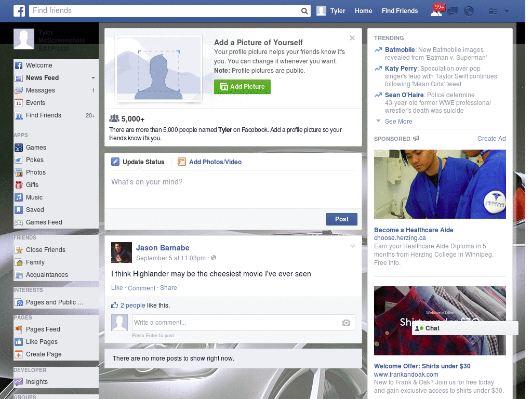Click the green Add Picture button
Screen dimensions: 532x399
pos(242,87)
